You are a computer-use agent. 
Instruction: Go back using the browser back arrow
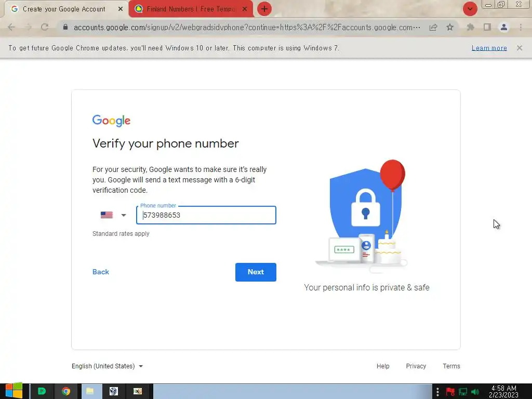click(11, 27)
